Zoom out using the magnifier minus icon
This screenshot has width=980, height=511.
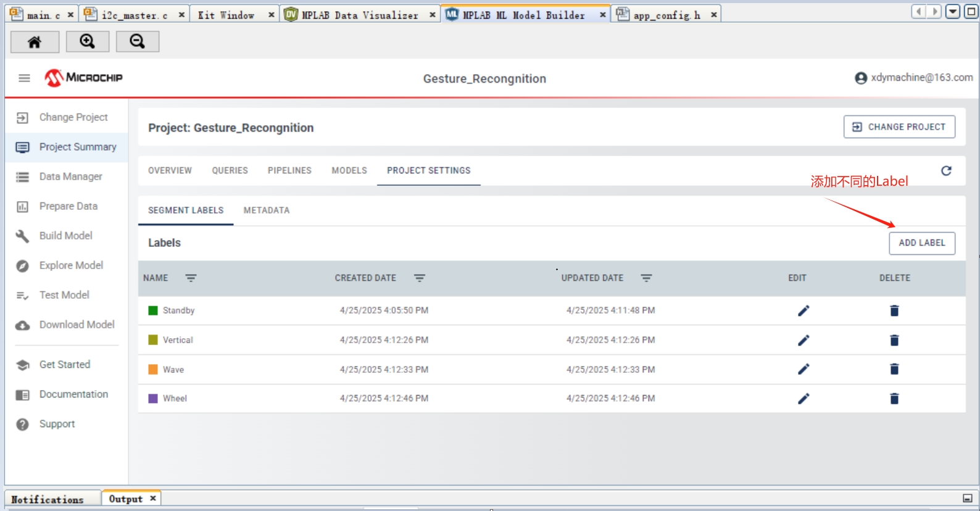(x=137, y=41)
